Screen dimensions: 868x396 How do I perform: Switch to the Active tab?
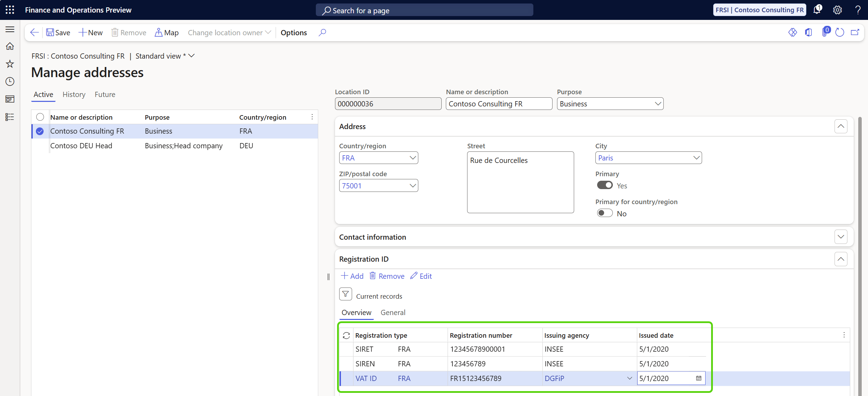point(43,95)
